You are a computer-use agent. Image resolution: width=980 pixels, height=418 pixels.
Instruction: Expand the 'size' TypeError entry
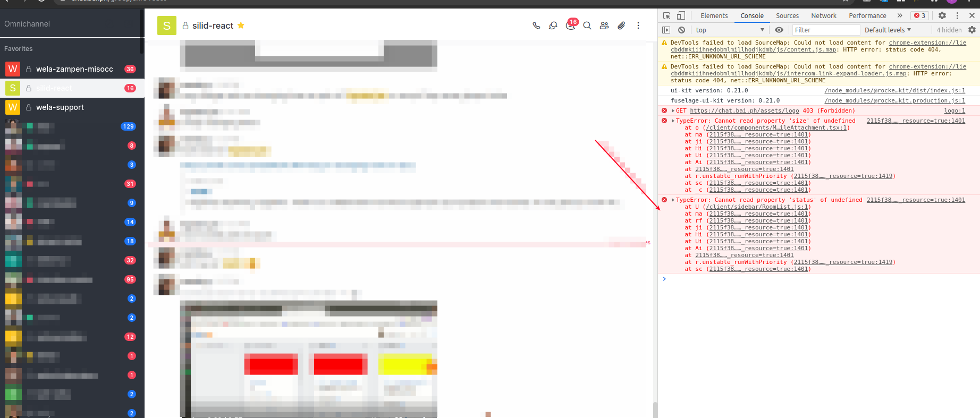click(x=673, y=121)
